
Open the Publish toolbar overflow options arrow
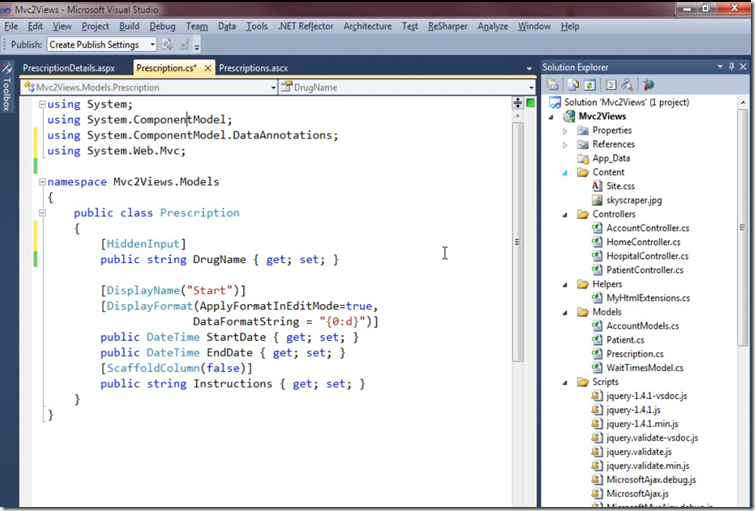coord(196,46)
